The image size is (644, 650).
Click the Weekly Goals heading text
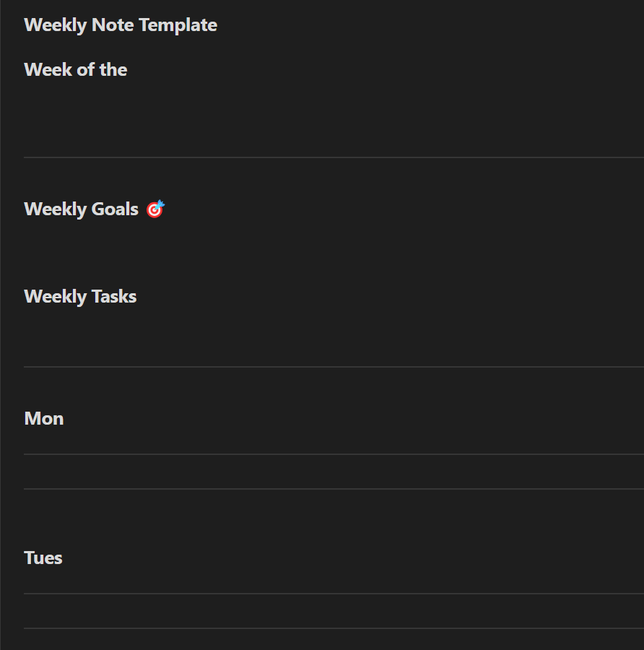pyautogui.click(x=81, y=209)
